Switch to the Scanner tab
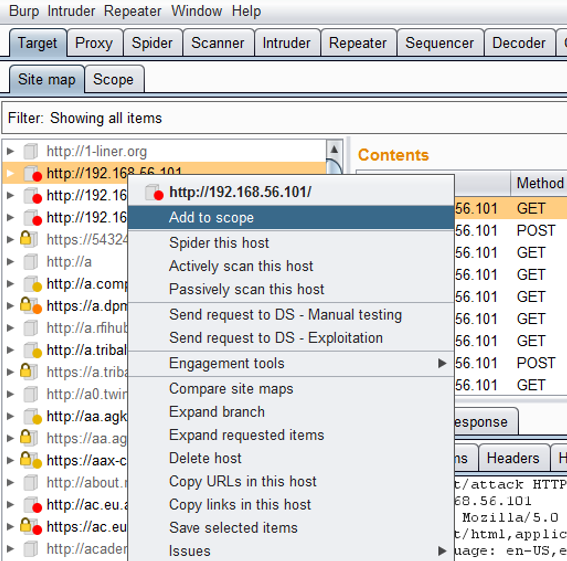Screen dimensions: 567x561 [x=218, y=43]
